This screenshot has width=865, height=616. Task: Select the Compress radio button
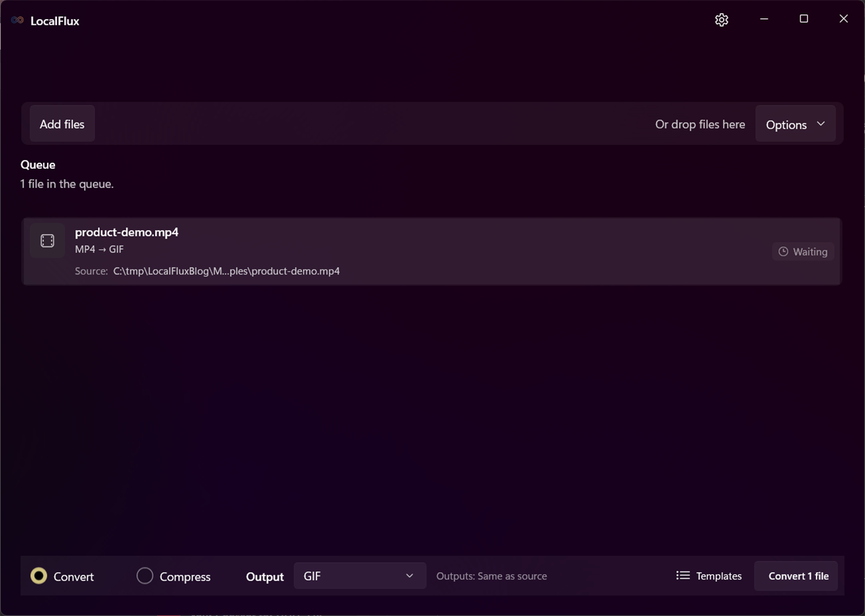point(145,575)
